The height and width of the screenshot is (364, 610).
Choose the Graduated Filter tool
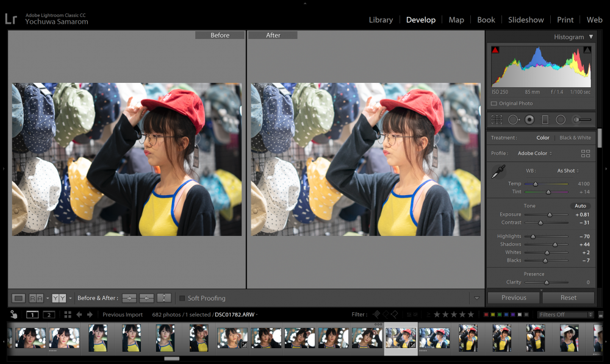(x=545, y=120)
